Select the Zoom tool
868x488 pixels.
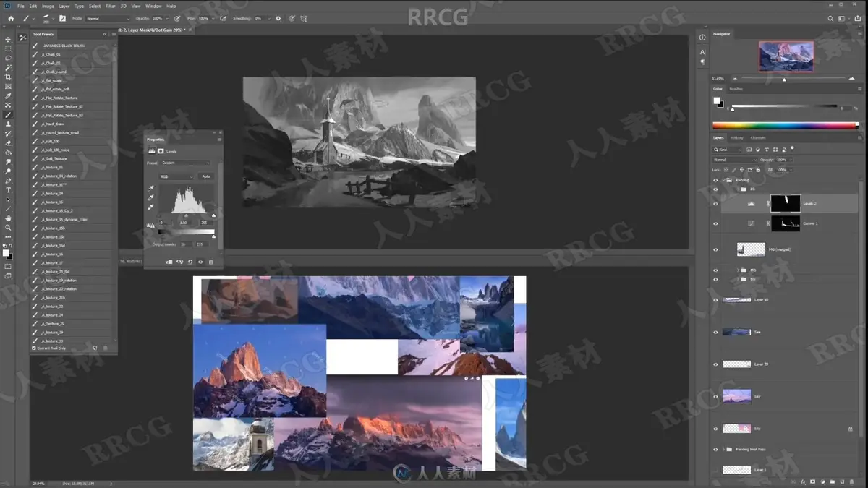point(9,228)
